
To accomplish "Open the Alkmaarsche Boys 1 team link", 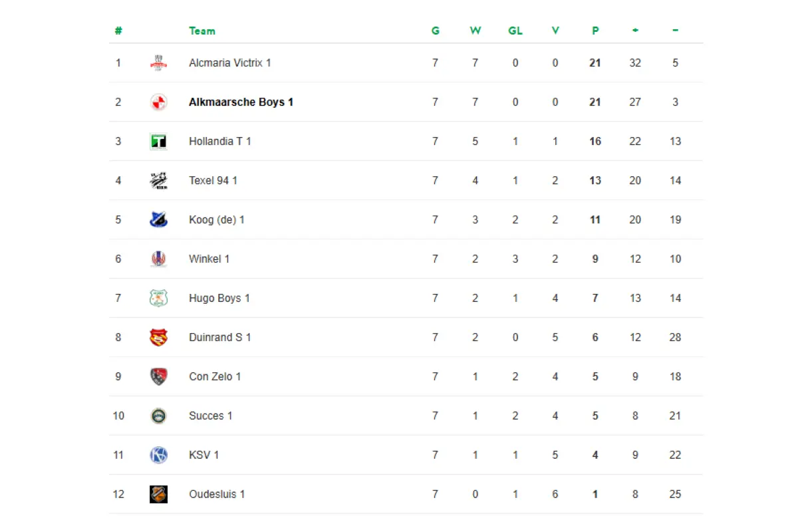I will 241,102.
